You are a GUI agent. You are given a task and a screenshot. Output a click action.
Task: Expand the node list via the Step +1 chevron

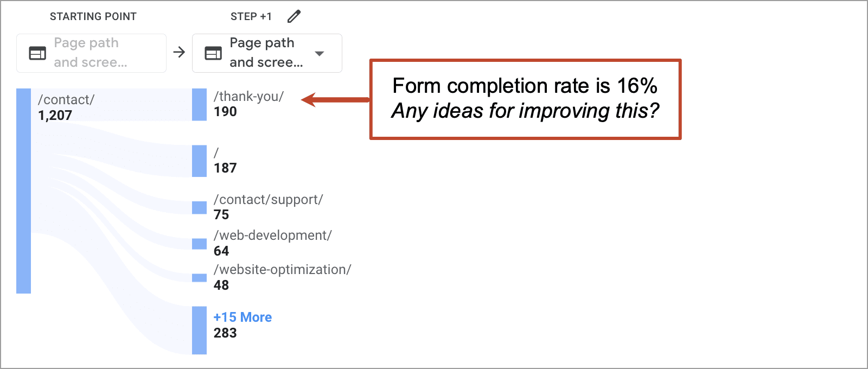[320, 54]
